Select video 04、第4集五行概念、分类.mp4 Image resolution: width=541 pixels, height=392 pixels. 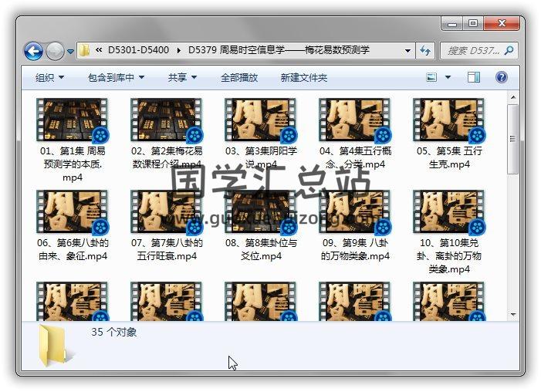pos(355,133)
